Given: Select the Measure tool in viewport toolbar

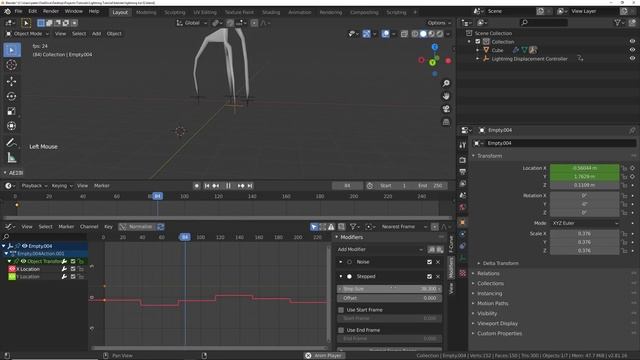Looking at the screenshot, I should [x=11, y=158].
